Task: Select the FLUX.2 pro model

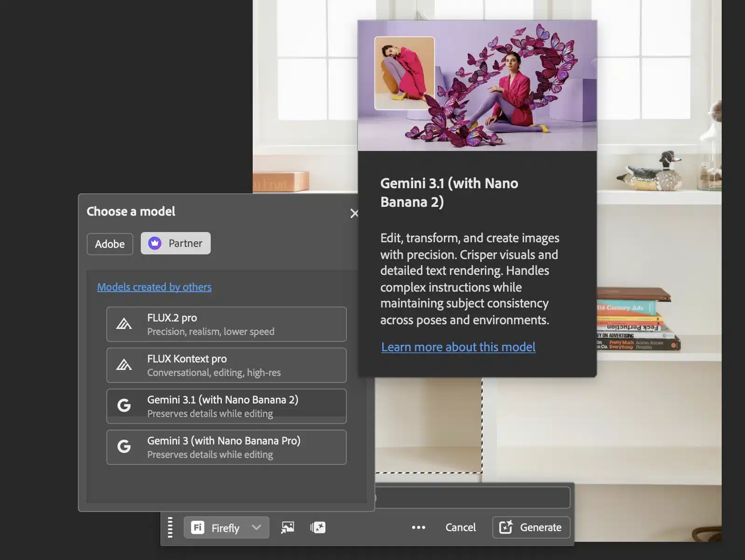Action: (227, 324)
